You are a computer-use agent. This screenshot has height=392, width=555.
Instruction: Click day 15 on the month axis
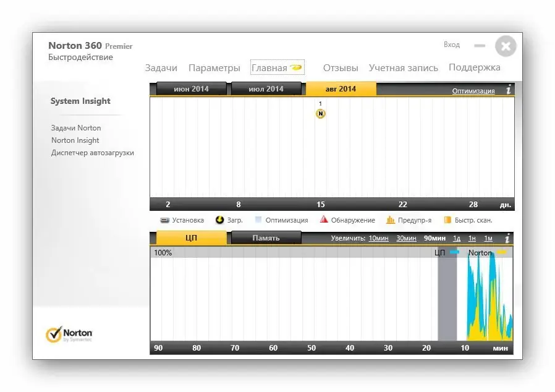pos(321,204)
